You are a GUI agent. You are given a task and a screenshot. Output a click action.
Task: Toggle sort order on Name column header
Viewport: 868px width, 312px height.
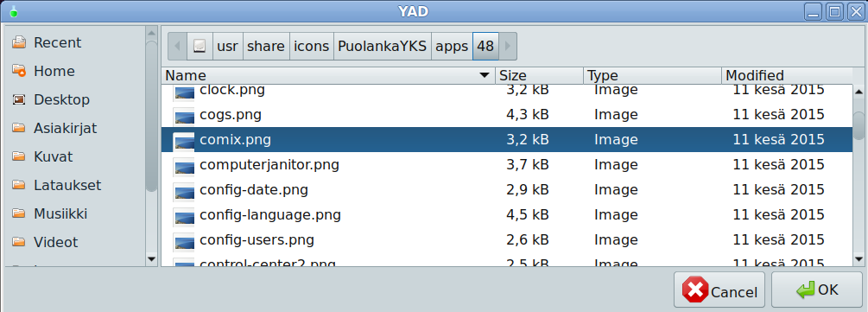(x=329, y=75)
